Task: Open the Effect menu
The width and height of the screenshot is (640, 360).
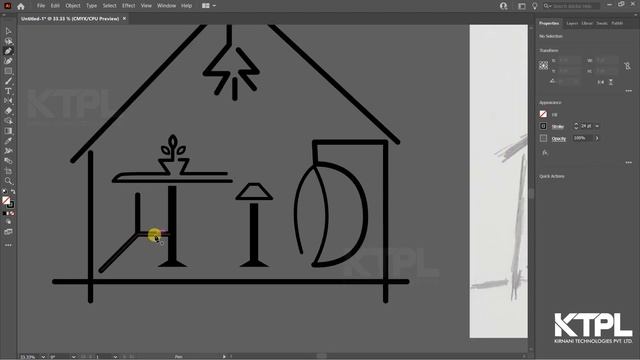Action: tap(129, 6)
